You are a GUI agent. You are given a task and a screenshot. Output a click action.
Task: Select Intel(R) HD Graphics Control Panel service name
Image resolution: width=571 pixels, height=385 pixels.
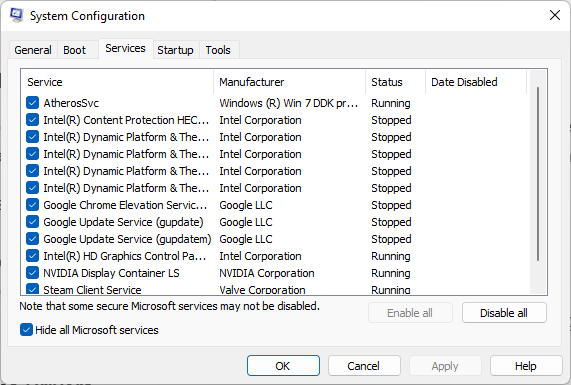[x=125, y=256]
